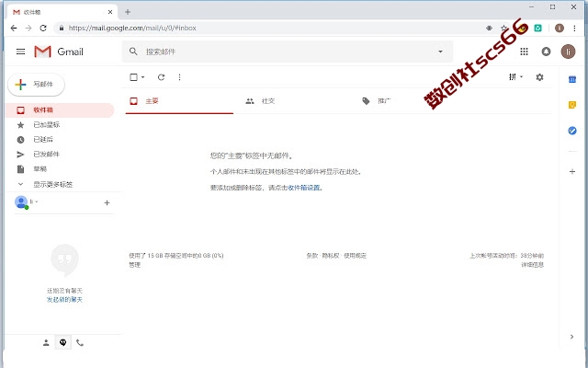Click the search magnifier icon
The height and width of the screenshot is (368, 588).
(133, 52)
